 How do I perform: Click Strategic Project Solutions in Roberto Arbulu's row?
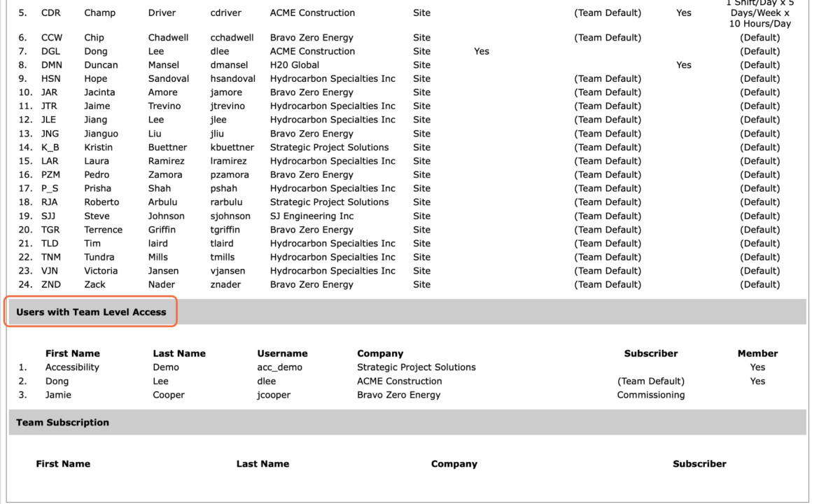(x=329, y=202)
